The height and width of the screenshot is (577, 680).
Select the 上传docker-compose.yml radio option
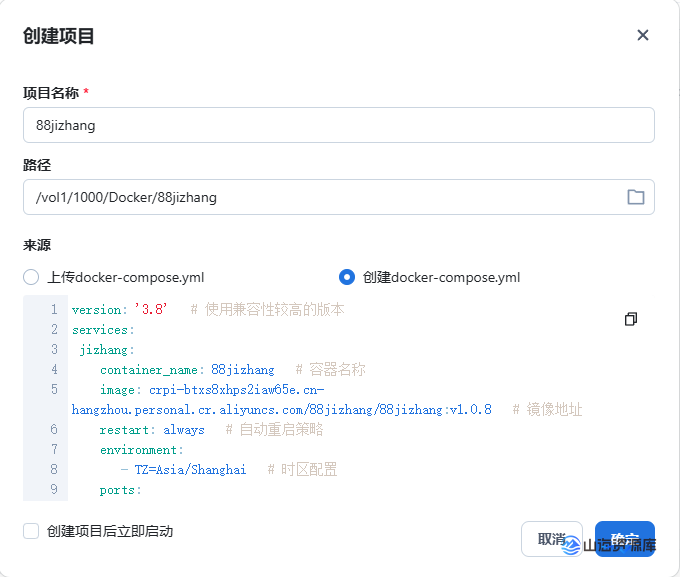click(x=31, y=277)
